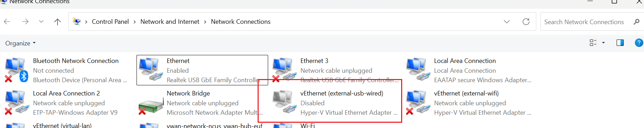The width and height of the screenshot is (644, 128).
Task: Go to Control Panel in the breadcrumb
Action: tap(110, 22)
